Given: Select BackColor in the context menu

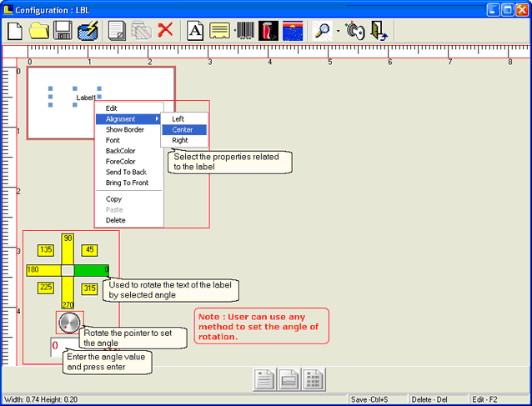Looking at the screenshot, I should click(x=129, y=151).
